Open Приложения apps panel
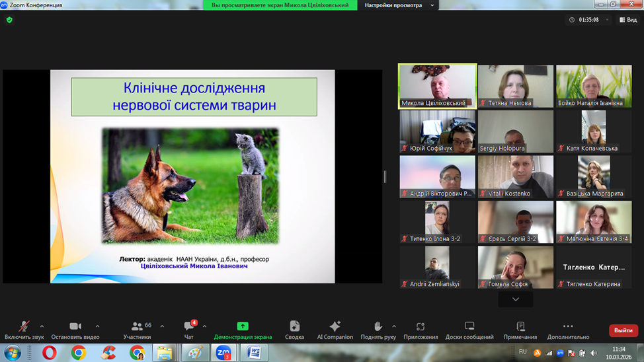Screen dimensions: 644x362 point(421,330)
